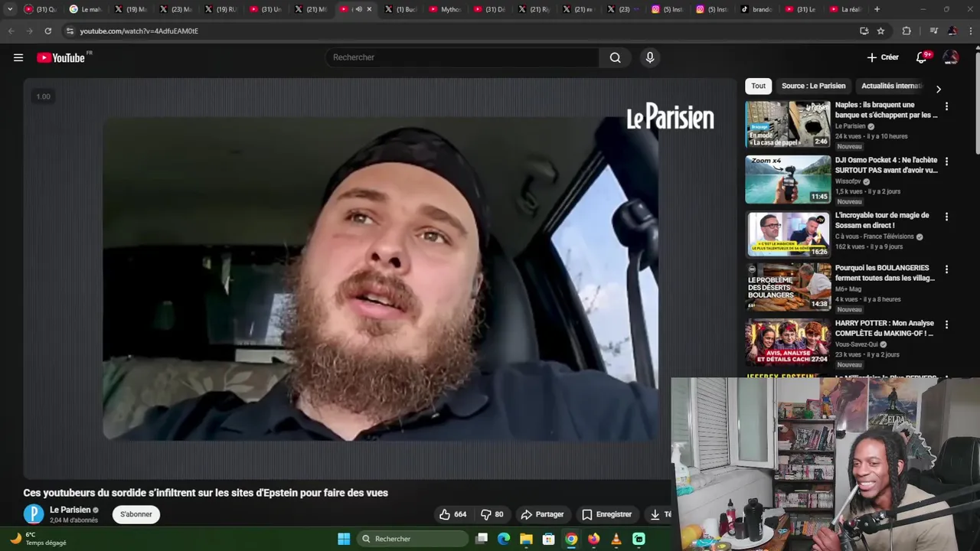Switch to the Le mah browser tab
The height and width of the screenshot is (551, 980).
pyautogui.click(x=85, y=9)
